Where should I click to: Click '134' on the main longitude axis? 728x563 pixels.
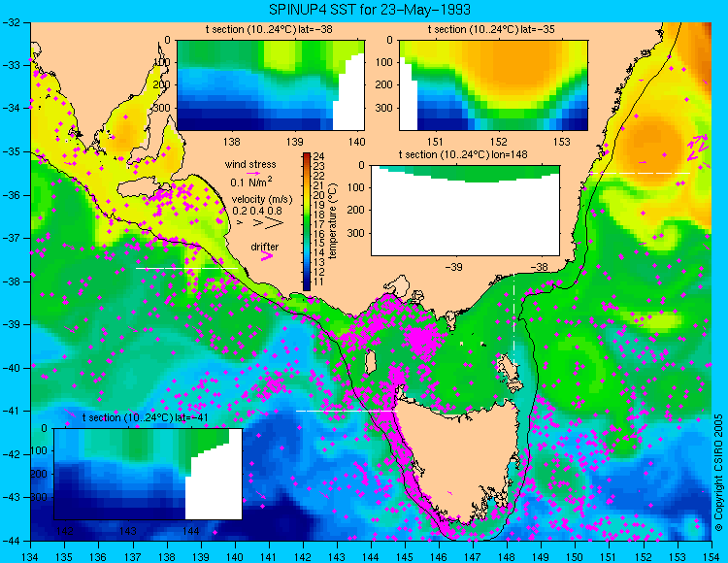point(30,557)
